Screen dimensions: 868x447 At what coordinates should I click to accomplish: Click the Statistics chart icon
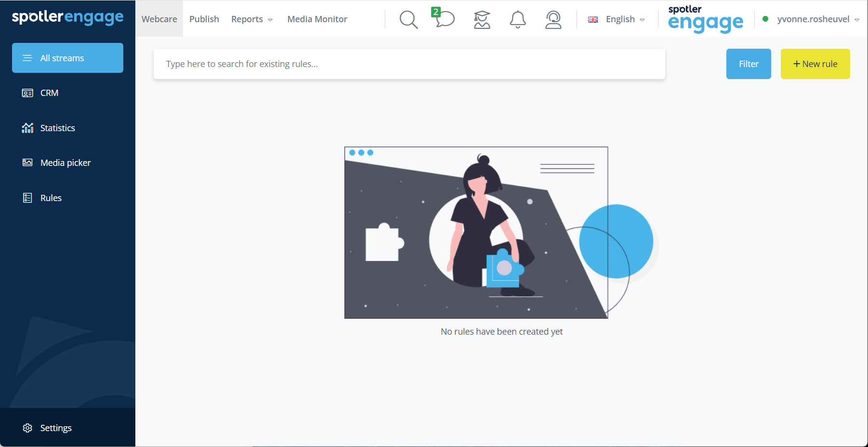[27, 128]
